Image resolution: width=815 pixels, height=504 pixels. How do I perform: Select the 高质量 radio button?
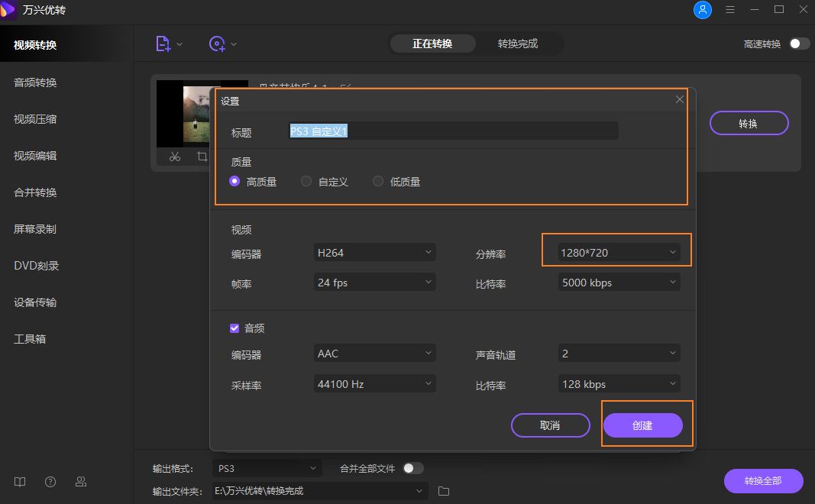[234, 181]
